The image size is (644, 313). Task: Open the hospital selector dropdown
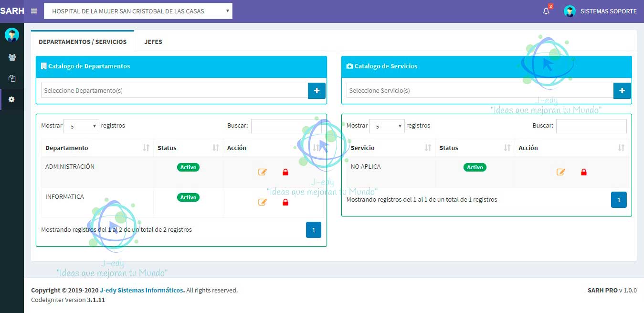coord(138,11)
